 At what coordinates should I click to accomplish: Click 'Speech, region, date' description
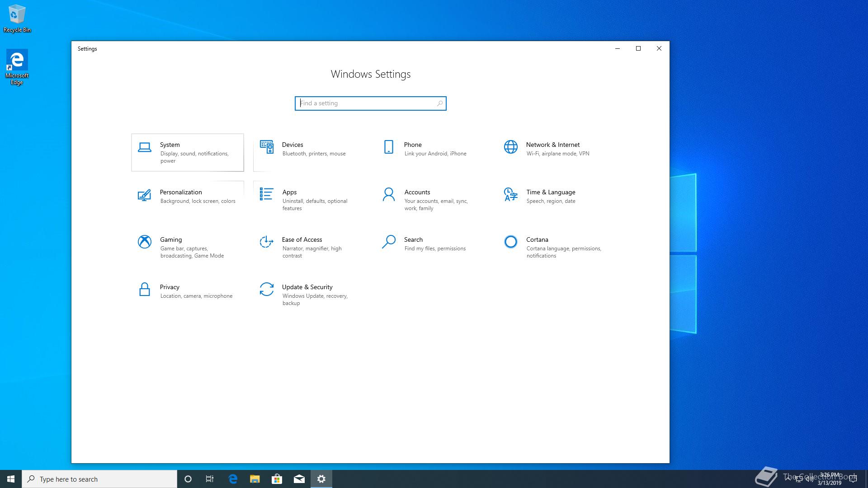coord(551,201)
